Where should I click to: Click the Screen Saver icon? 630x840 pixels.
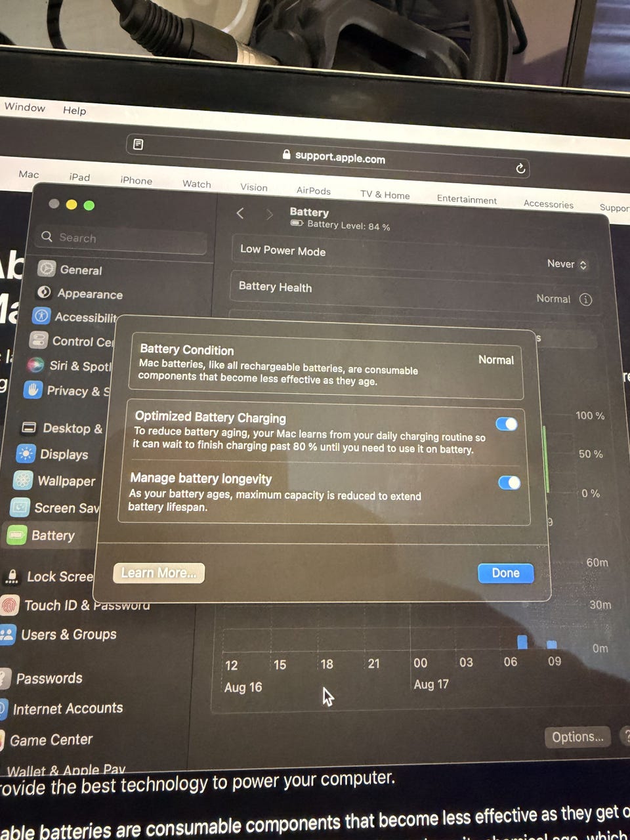click(20, 507)
